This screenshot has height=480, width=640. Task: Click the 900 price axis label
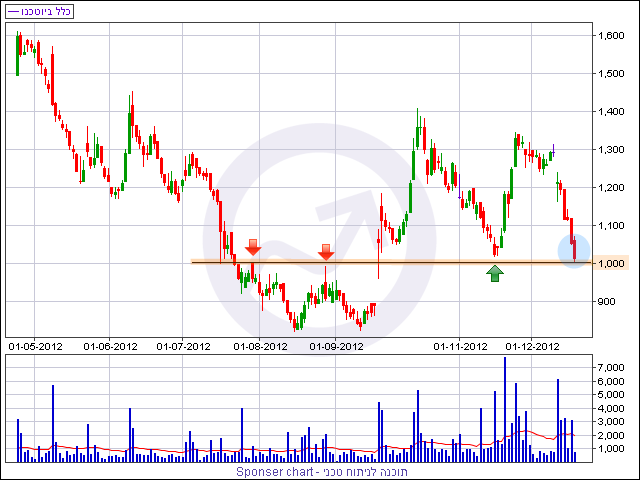click(x=606, y=301)
